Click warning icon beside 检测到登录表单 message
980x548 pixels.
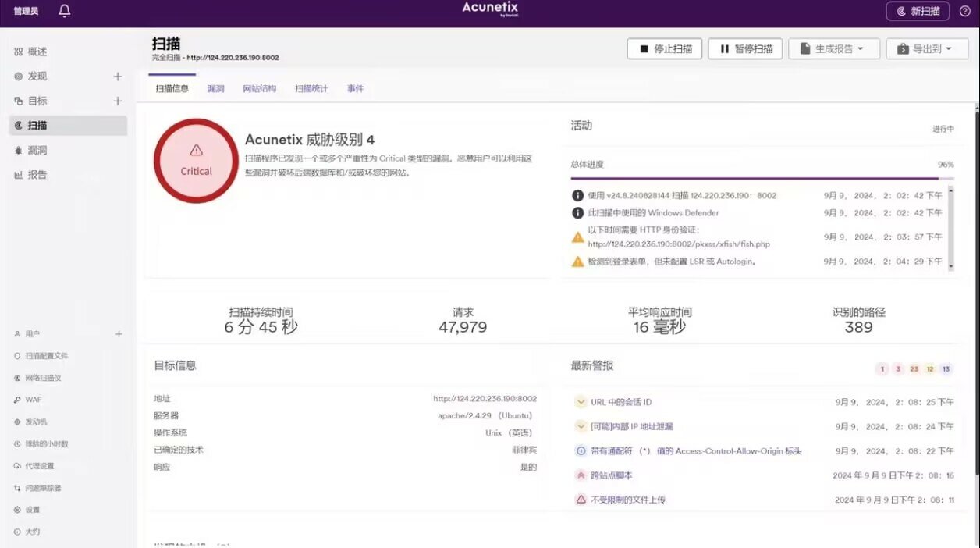[577, 262]
